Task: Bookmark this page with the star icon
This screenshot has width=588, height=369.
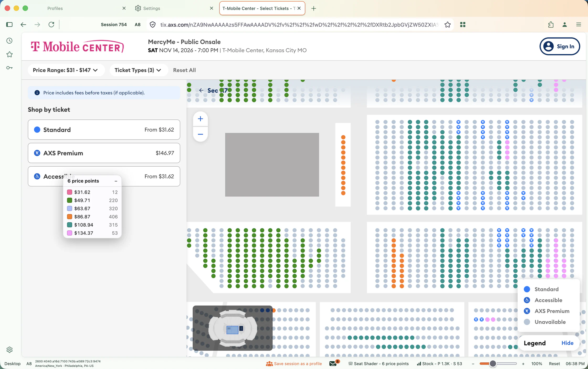Action: point(448,24)
